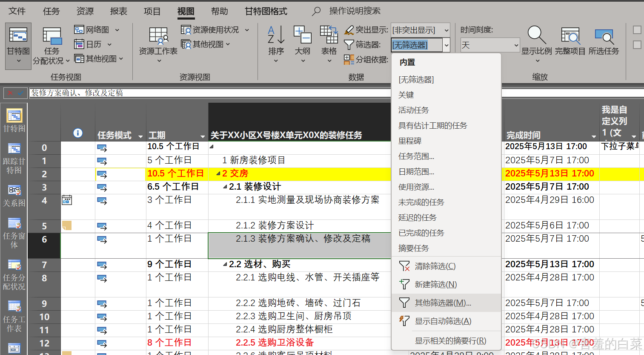Open the 其他视图 dropdown in 任务视图 group
This screenshot has width=644, height=355.
99,58
